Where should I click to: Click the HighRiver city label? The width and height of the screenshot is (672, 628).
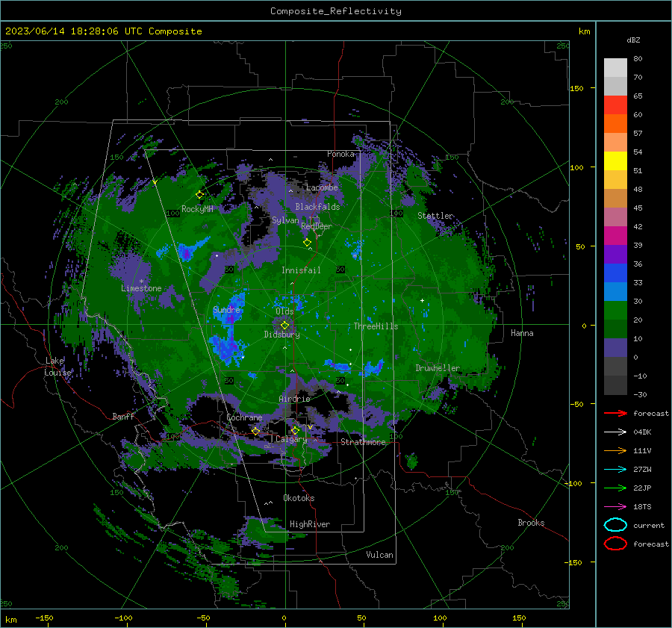(310, 524)
